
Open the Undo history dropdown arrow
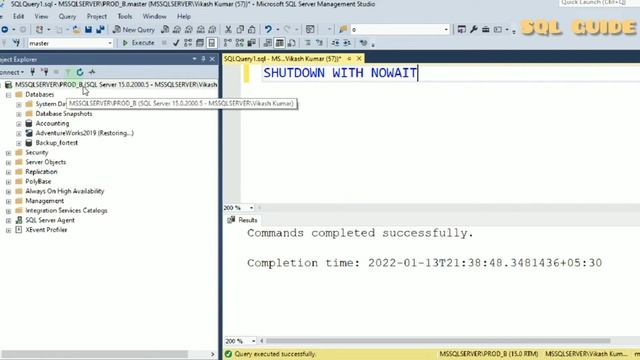pos(278,29)
